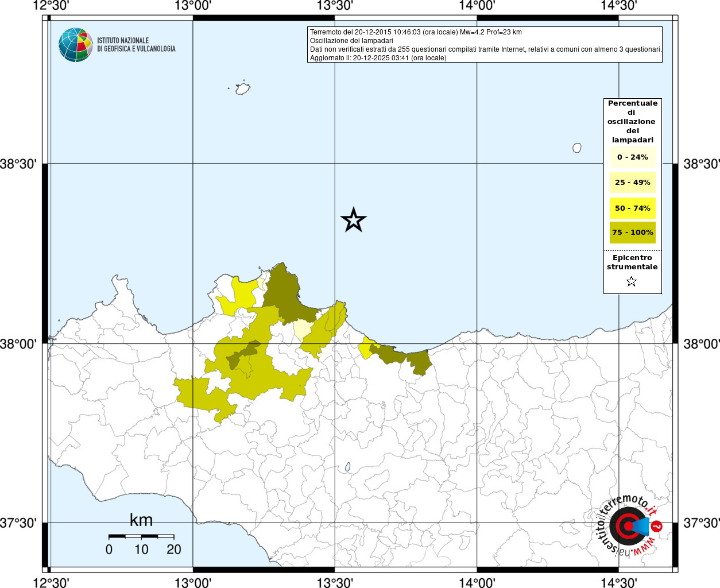
Task: Click the small blue lake inland
Action: [347, 467]
